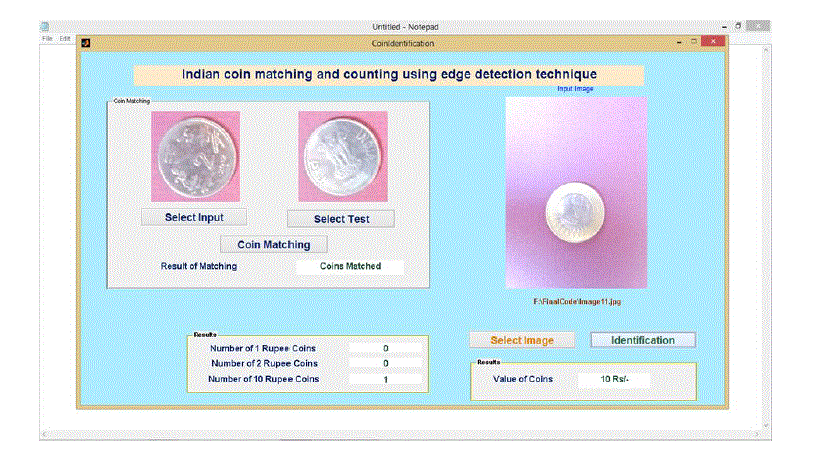Click the MATLAB icon in CoinIdentification title bar
822x454 pixels.
point(85,43)
